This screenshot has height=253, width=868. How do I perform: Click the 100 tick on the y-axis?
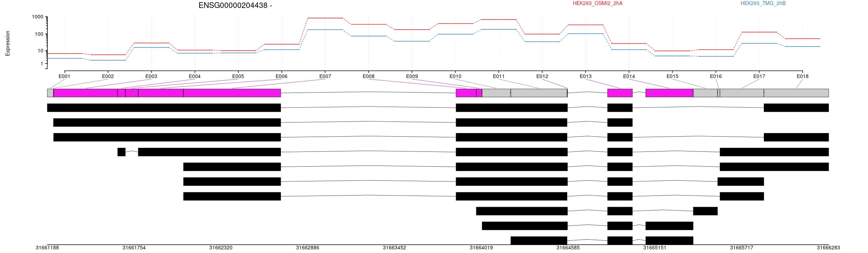tap(39, 34)
